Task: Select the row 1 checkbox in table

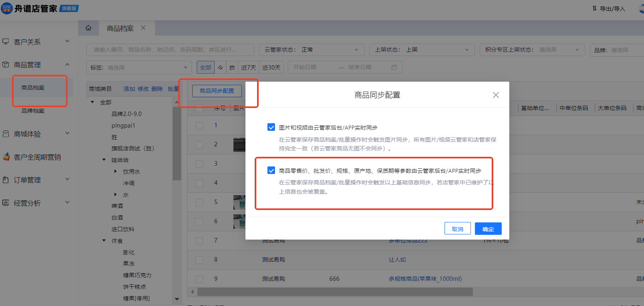Action: point(199,126)
